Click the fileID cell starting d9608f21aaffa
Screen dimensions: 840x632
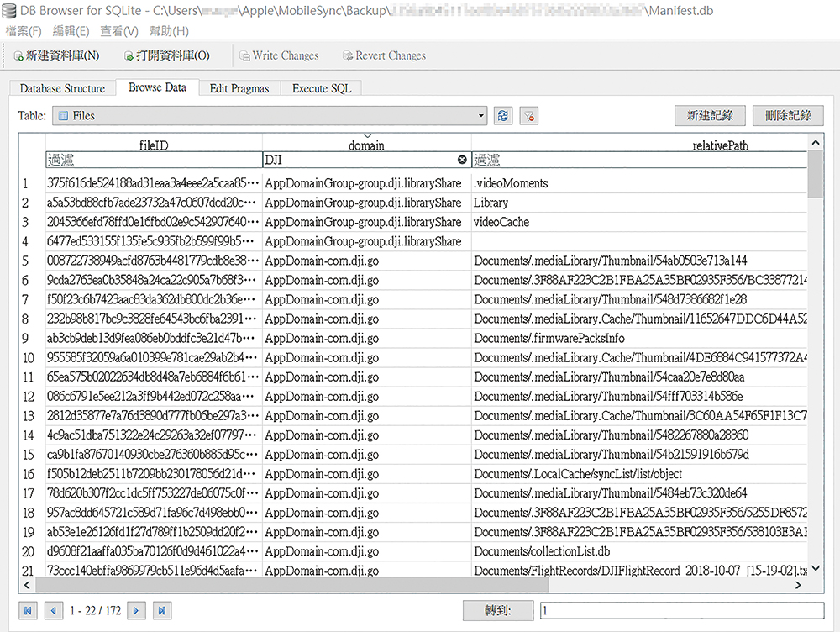pyautogui.click(x=154, y=551)
